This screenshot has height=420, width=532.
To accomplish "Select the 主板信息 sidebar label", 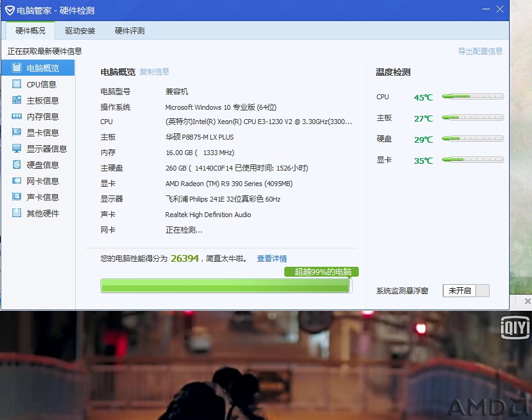I will click(x=43, y=101).
